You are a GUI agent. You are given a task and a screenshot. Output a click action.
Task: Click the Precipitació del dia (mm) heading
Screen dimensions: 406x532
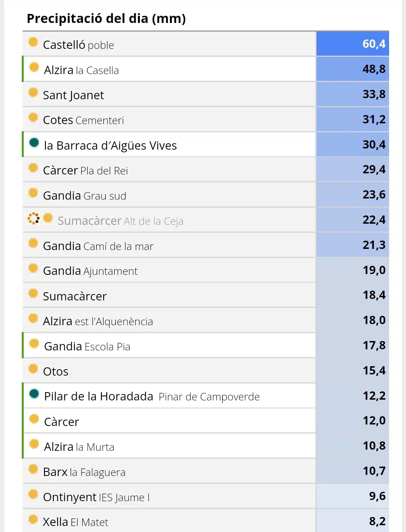tap(106, 18)
